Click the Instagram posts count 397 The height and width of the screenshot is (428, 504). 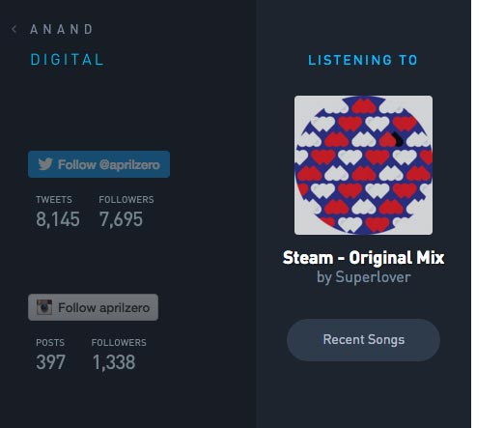(51, 362)
